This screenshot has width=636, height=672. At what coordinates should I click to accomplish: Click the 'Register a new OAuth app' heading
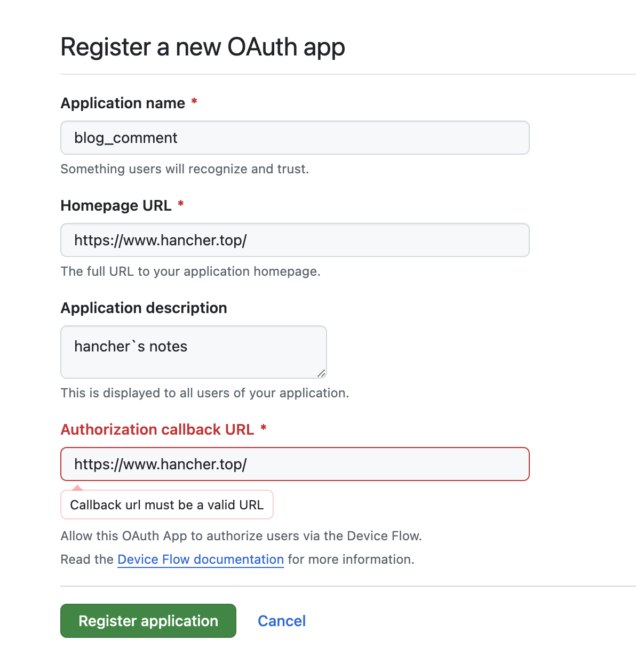click(x=203, y=47)
